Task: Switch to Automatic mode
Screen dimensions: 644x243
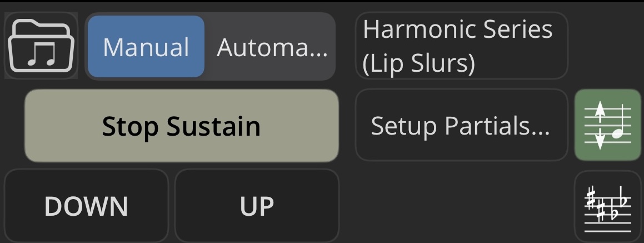Action: (272, 47)
